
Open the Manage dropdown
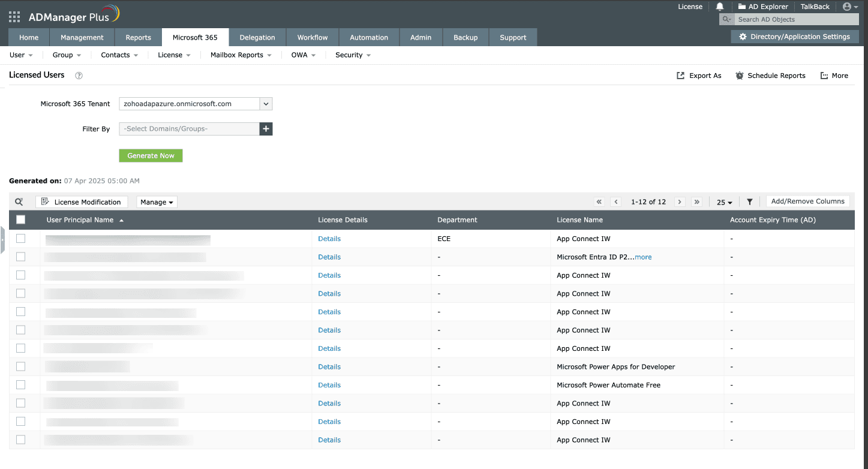157,202
